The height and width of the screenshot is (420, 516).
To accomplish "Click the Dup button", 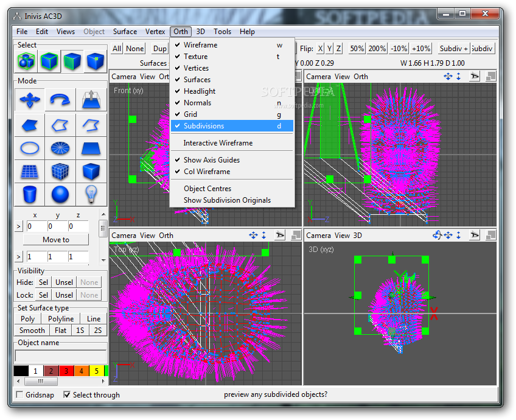I will [x=160, y=49].
